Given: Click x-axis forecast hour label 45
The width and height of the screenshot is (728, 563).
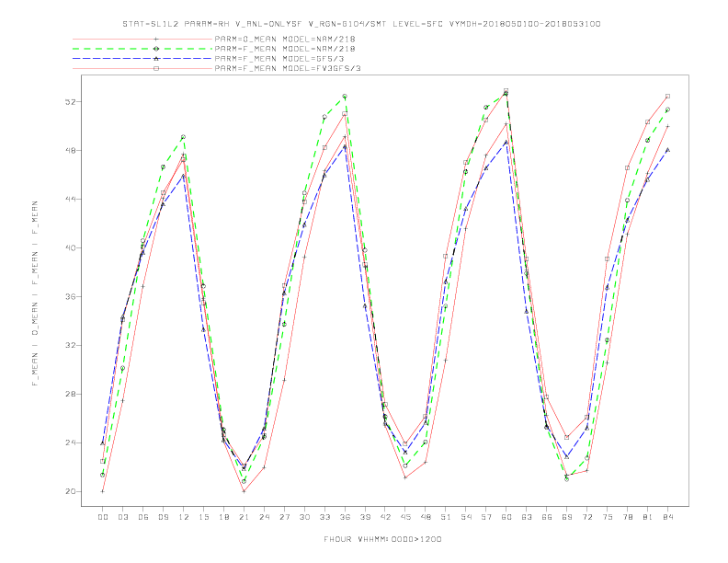Looking at the screenshot, I should tap(405, 517).
